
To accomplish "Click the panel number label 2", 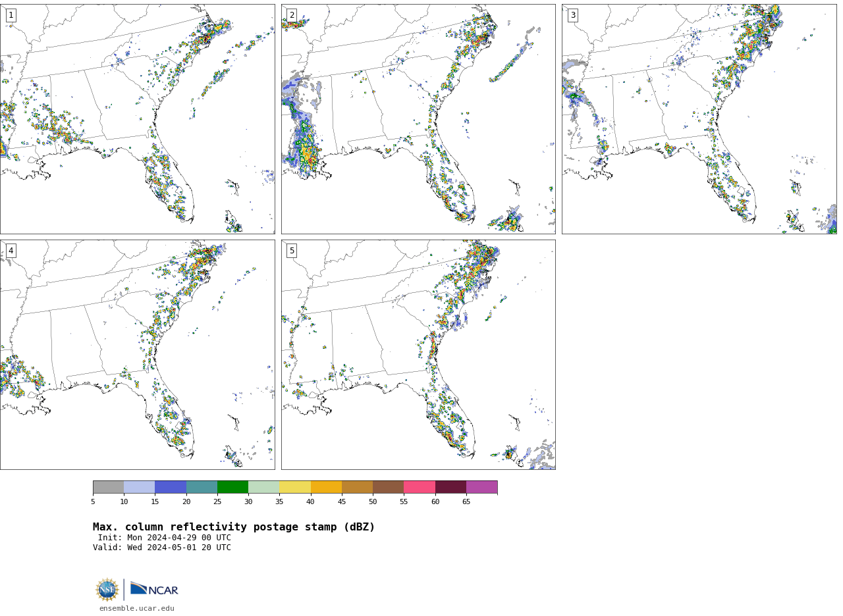I will pos(292,15).
